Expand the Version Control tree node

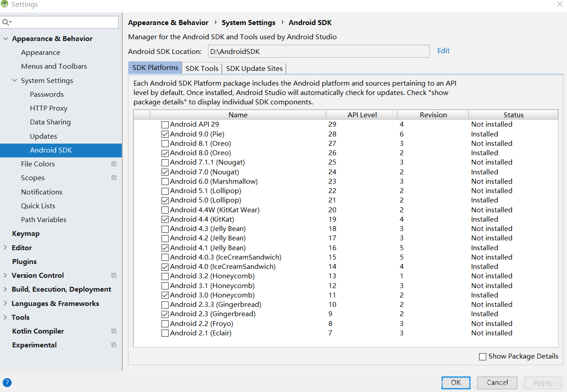pos(5,276)
